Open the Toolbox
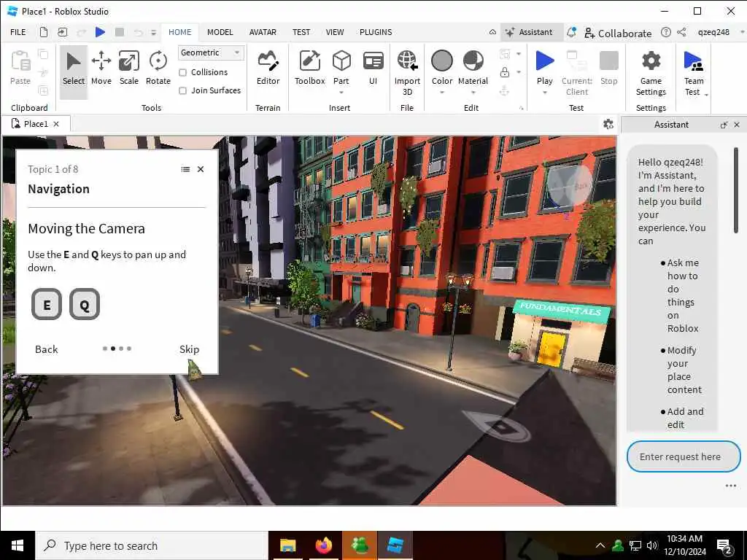The height and width of the screenshot is (560, 747). click(x=309, y=68)
